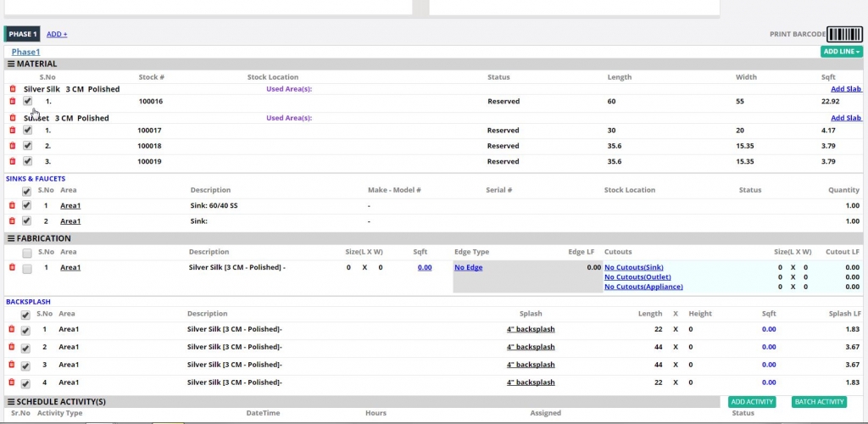Delete slab row with stock 100019
868x424 pixels.
click(x=13, y=161)
